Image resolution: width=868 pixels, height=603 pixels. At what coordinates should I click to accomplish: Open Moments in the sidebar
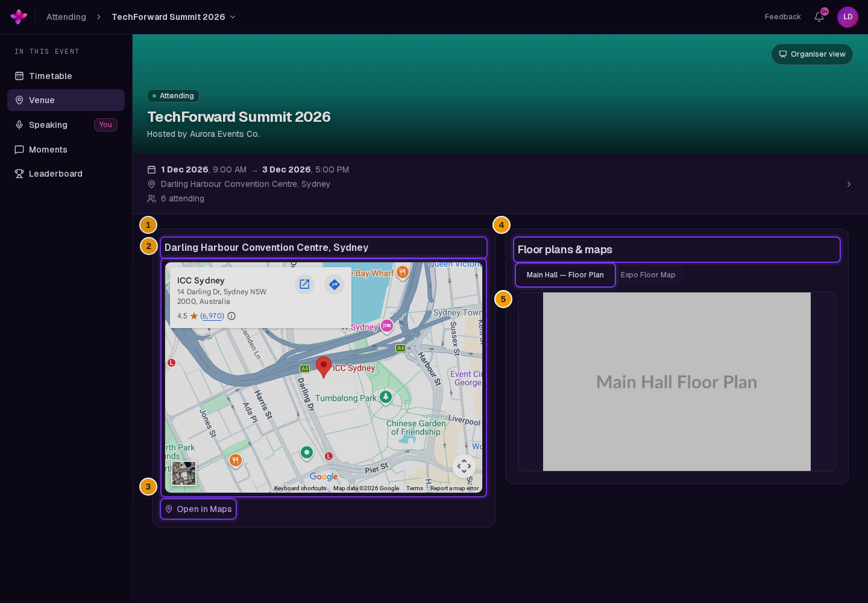66,150
